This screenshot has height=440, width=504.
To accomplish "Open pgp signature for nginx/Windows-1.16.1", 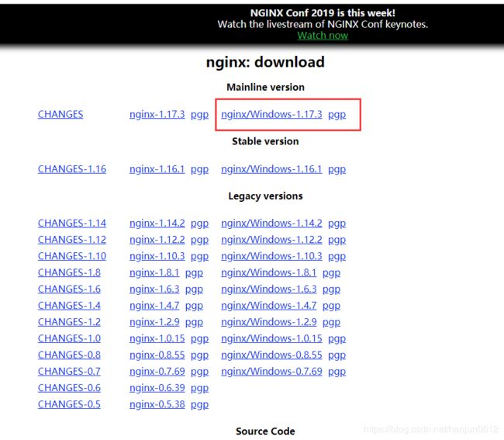I will (337, 169).
